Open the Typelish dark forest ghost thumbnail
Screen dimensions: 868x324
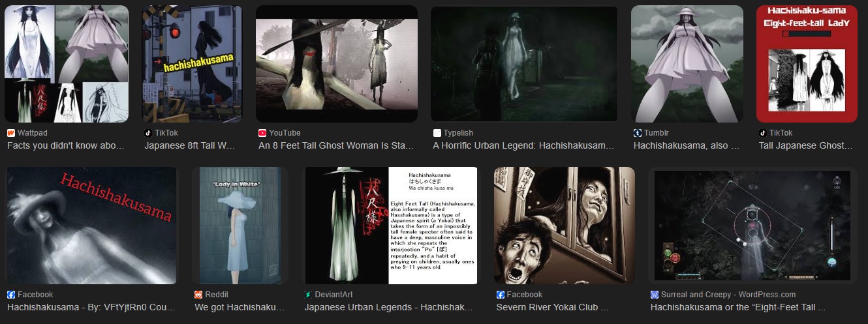pos(524,64)
